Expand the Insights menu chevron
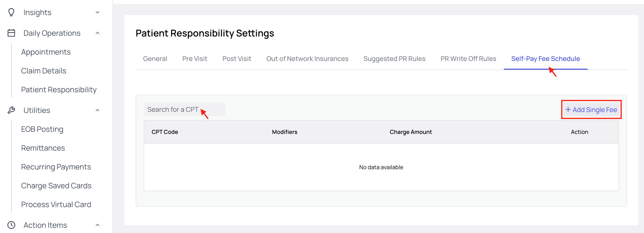 pyautogui.click(x=98, y=12)
